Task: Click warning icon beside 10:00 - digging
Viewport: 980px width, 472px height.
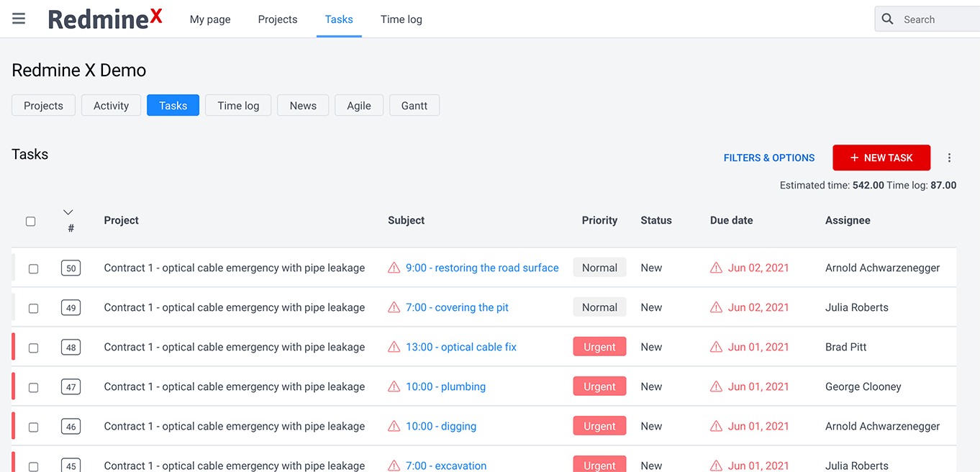Action: [394, 426]
